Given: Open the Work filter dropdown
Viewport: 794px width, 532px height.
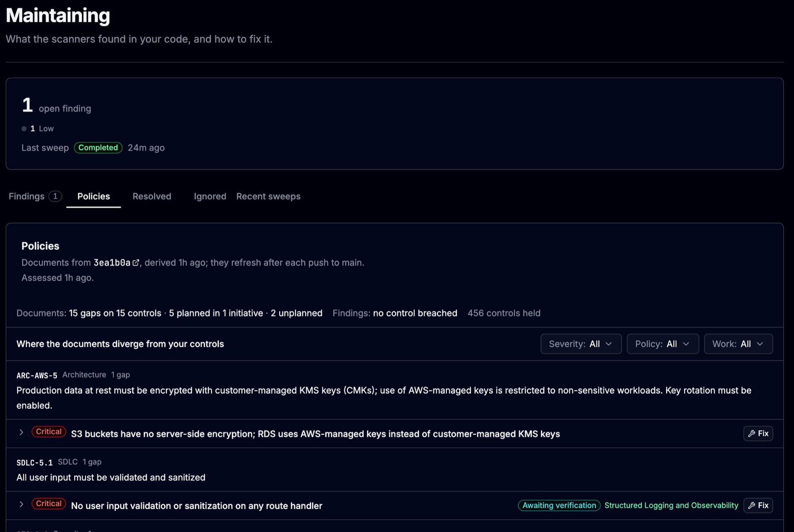Looking at the screenshot, I should [738, 344].
